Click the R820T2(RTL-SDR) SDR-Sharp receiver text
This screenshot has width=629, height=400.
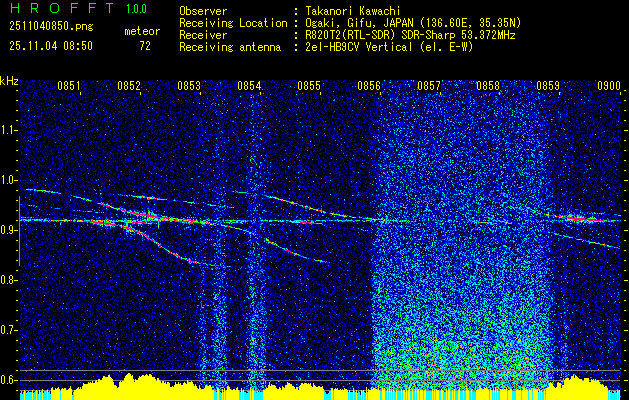pos(410,35)
